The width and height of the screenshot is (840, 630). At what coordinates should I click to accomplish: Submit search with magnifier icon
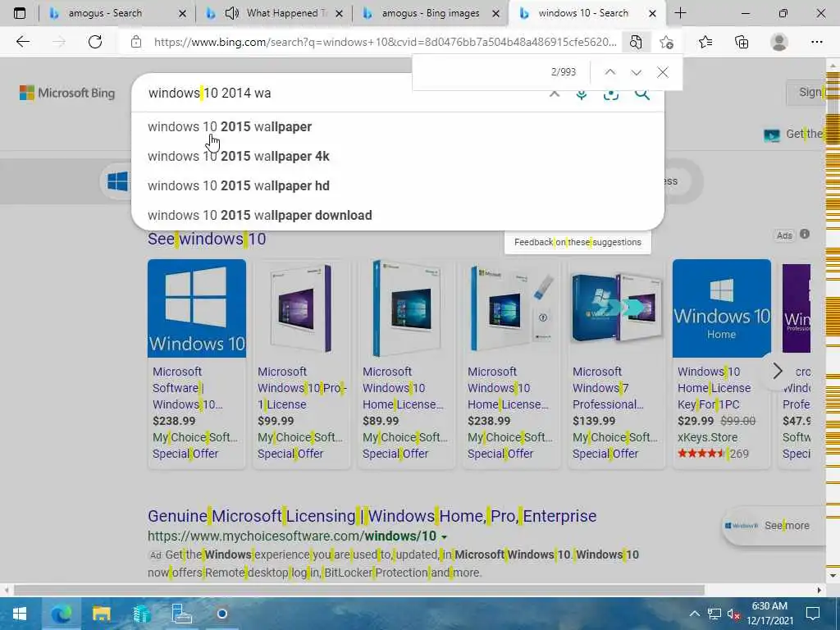[641, 94]
